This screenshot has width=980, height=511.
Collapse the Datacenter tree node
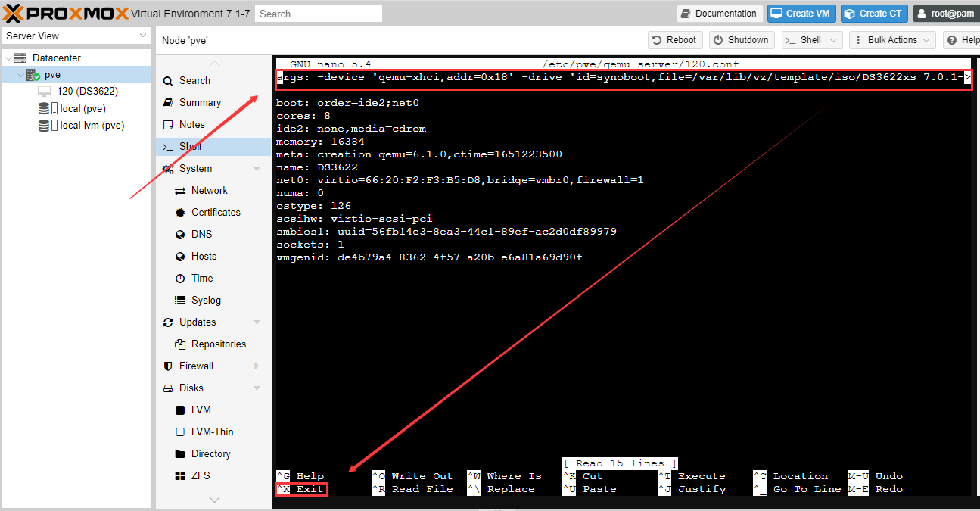(8, 58)
